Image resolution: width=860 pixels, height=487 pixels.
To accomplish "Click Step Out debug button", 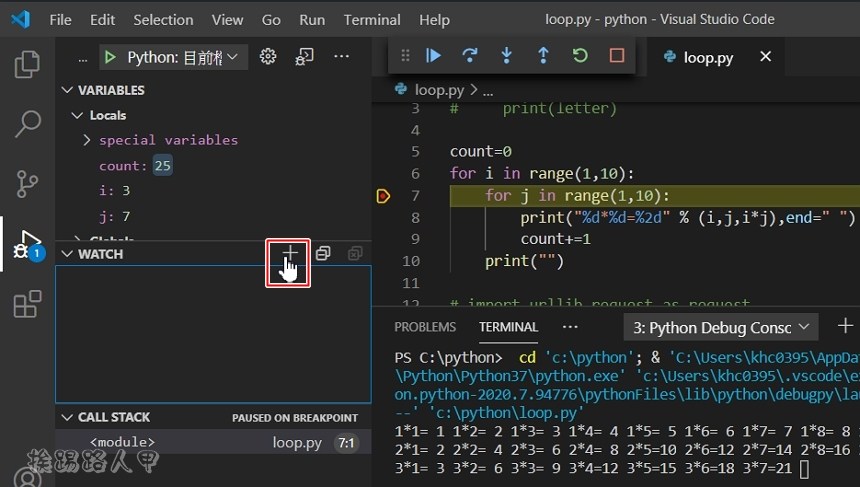I will pos(543,56).
